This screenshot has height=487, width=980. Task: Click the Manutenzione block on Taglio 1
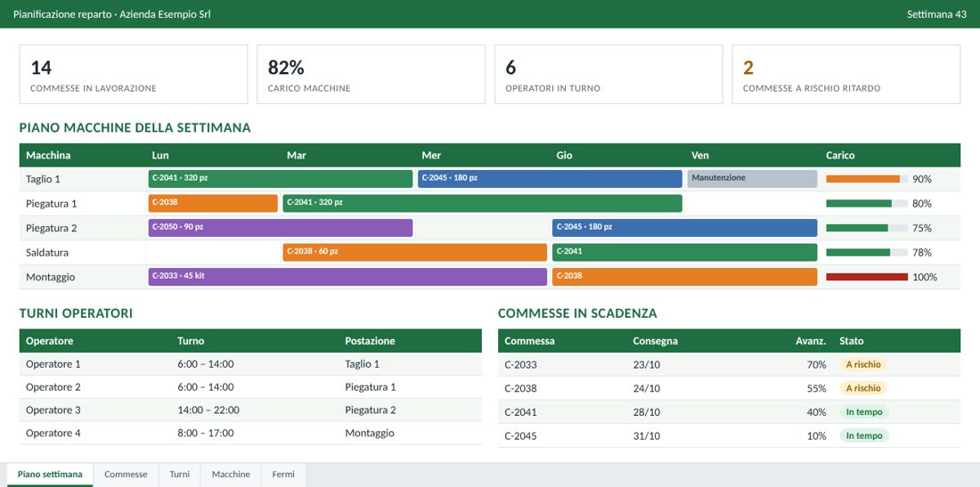[753, 179]
